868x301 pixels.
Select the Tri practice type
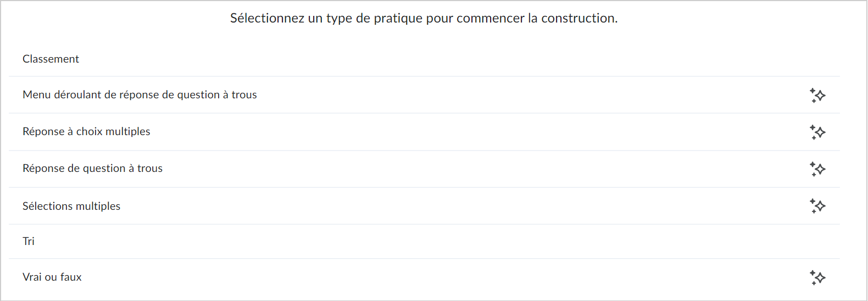[424, 242]
